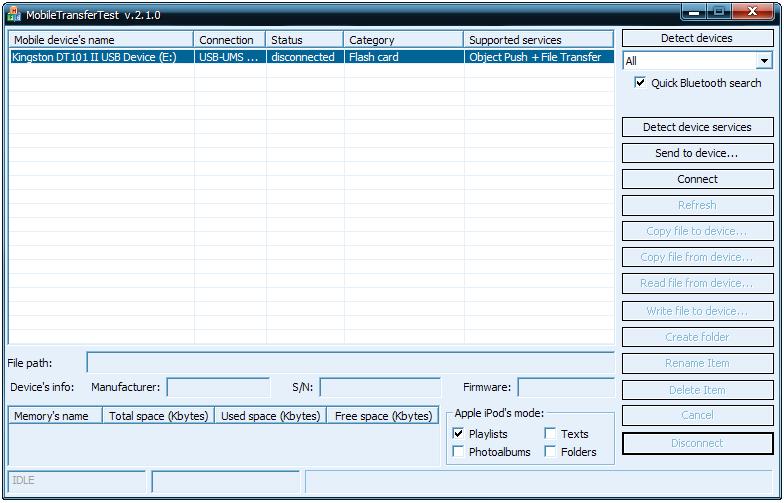784x503 pixels.
Task: Click the Connection column header
Action: tap(230, 40)
